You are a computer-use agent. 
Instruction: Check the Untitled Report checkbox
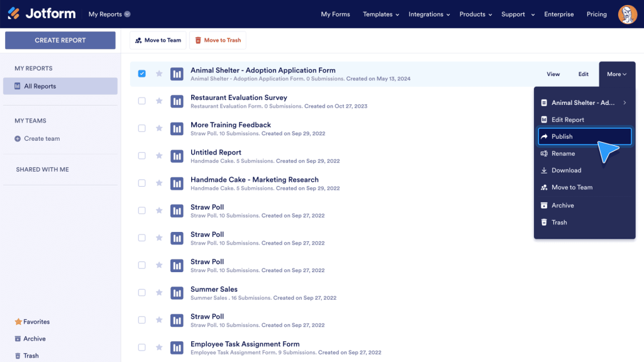142,156
